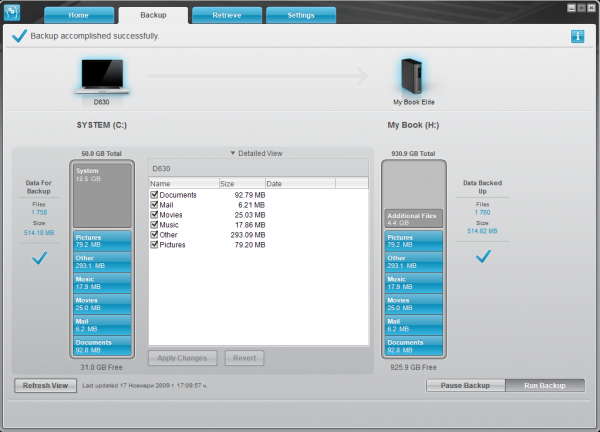Select Music block in SYSTEM (C:) gauge

point(102,283)
